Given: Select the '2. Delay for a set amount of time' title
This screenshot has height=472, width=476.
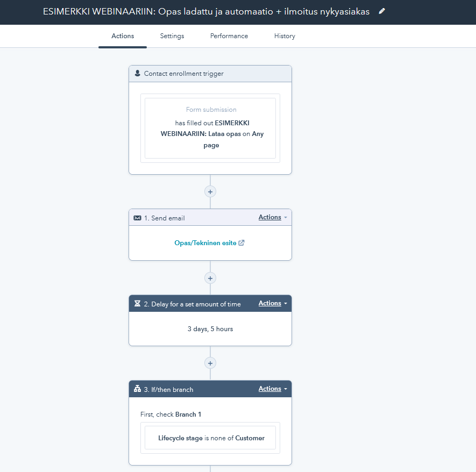Looking at the screenshot, I should coord(192,304).
